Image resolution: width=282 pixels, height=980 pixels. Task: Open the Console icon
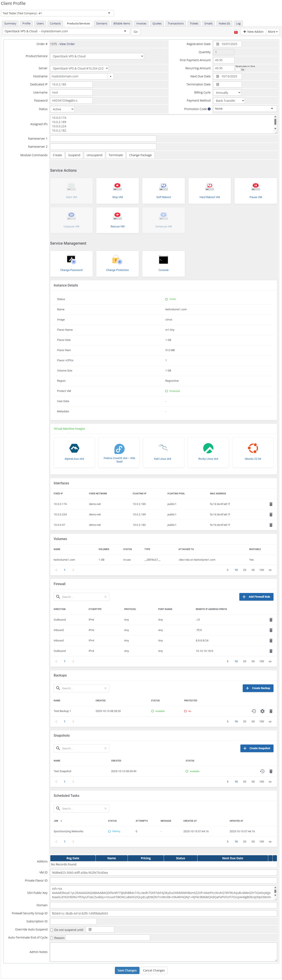[164, 260]
